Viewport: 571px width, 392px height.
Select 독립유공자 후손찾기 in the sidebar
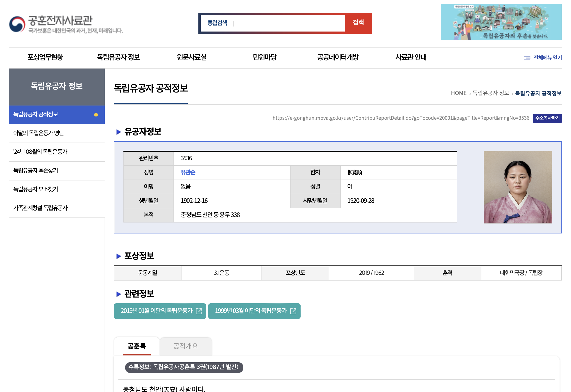click(x=35, y=171)
